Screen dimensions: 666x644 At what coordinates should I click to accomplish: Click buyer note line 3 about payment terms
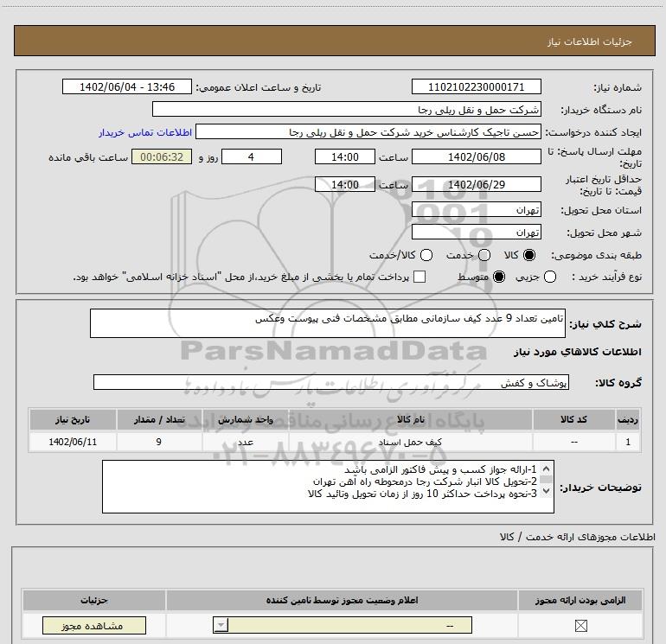click(422, 494)
